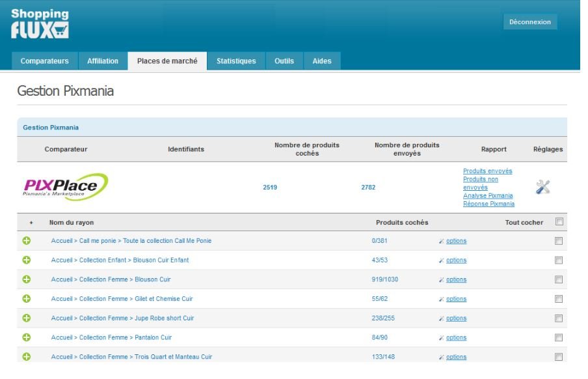Check the Tout cocher checkbox
The width and height of the screenshot is (588, 379).
click(x=559, y=222)
